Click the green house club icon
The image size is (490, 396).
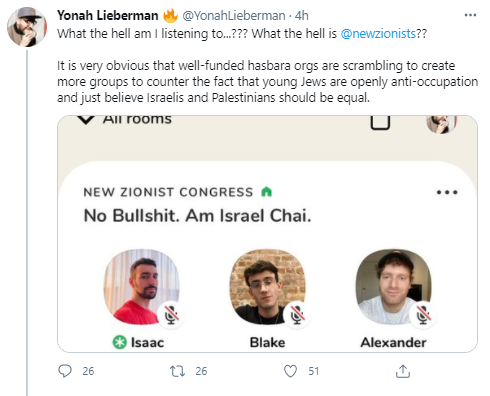pos(267,192)
